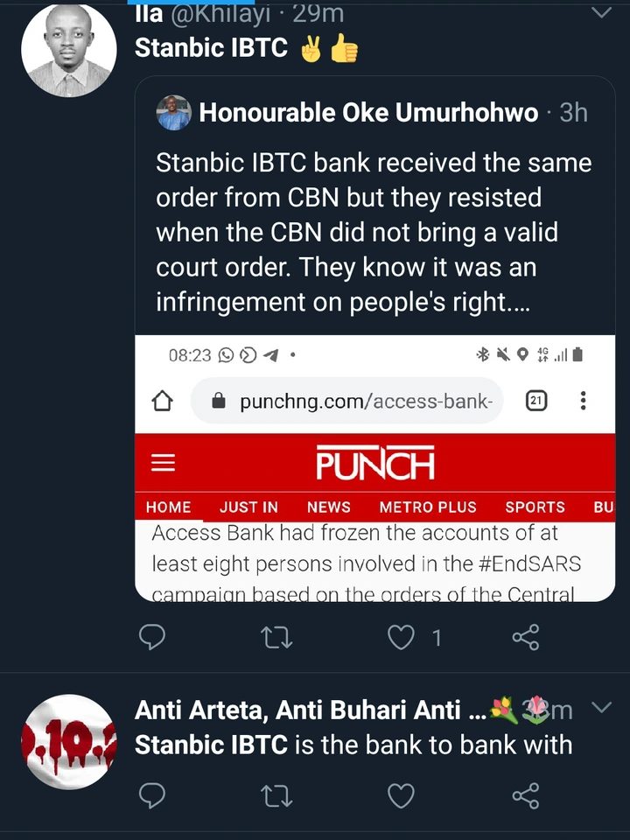Share the Anti Arteta tweet
Screen dimensions: 630x840
click(x=525, y=795)
